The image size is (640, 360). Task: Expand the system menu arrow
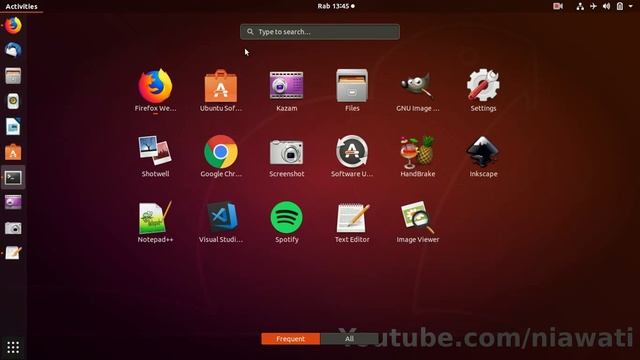631,6
